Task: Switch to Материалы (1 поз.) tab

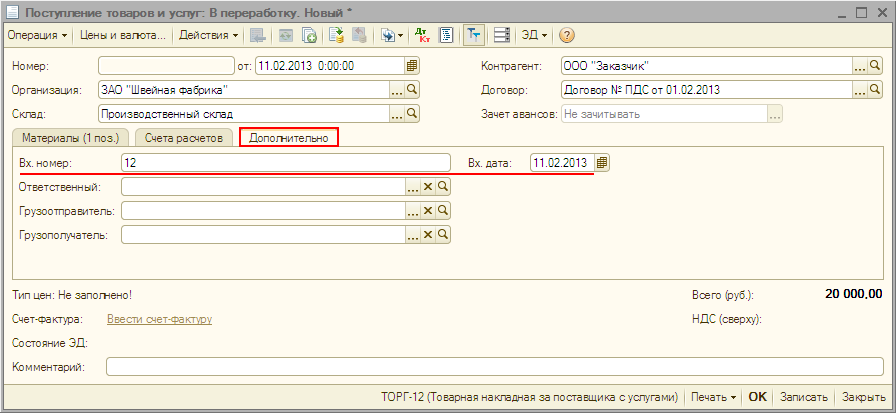Action: point(69,137)
